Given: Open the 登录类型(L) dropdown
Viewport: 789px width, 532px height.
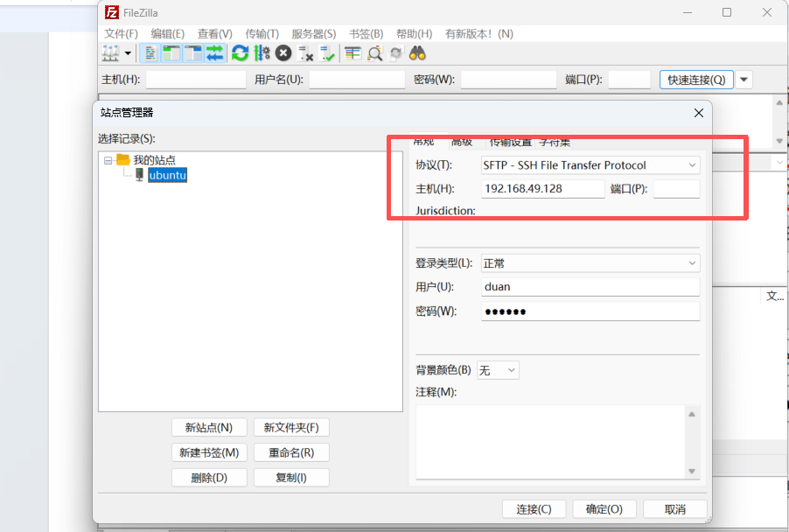Looking at the screenshot, I should 590,263.
